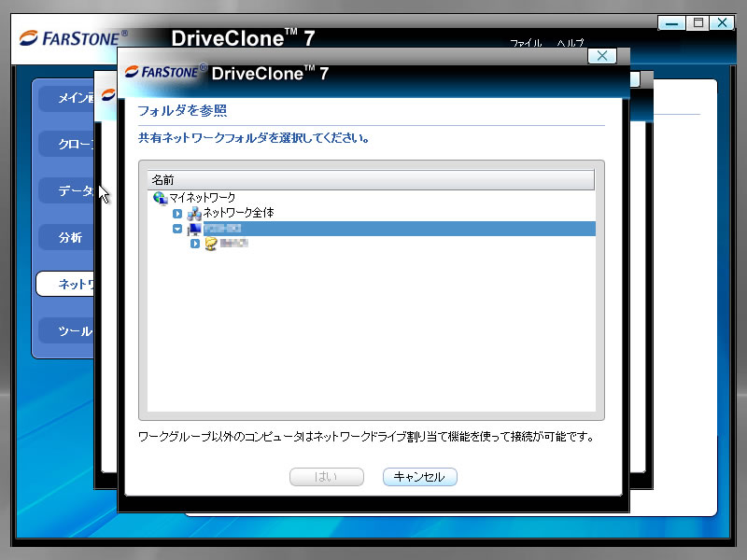Open the 分析 sidebar tab
747x560 pixels.
(66, 238)
